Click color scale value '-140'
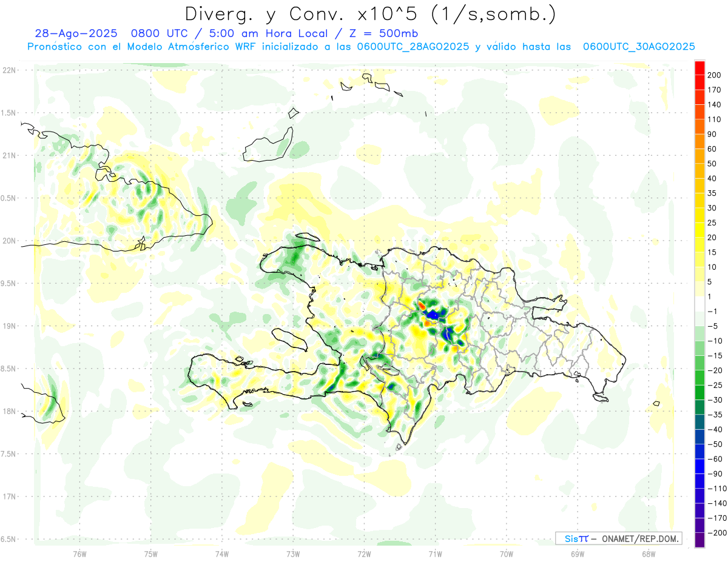Screen dimensions: 728x562 coord(717,503)
